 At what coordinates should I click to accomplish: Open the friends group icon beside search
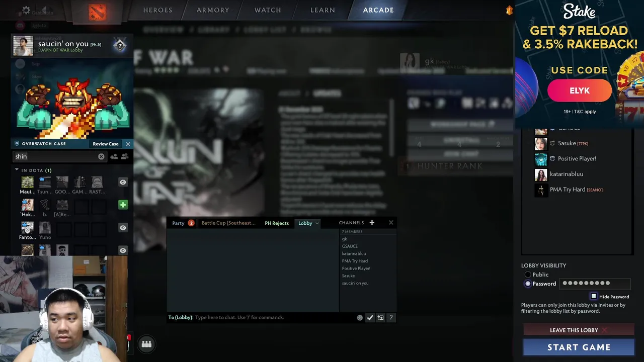(125, 157)
